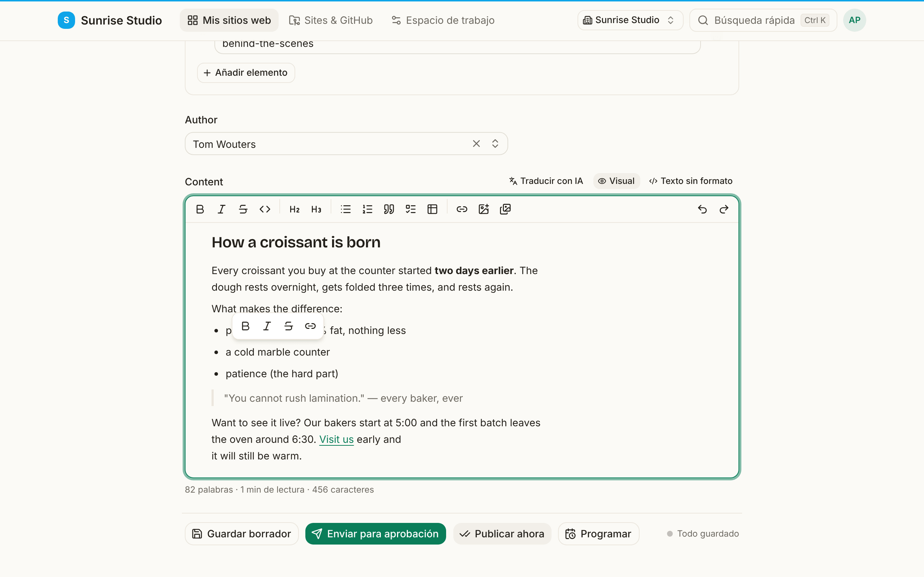Expand the Author dropdown chevrons
The width and height of the screenshot is (924, 577).
495,144
